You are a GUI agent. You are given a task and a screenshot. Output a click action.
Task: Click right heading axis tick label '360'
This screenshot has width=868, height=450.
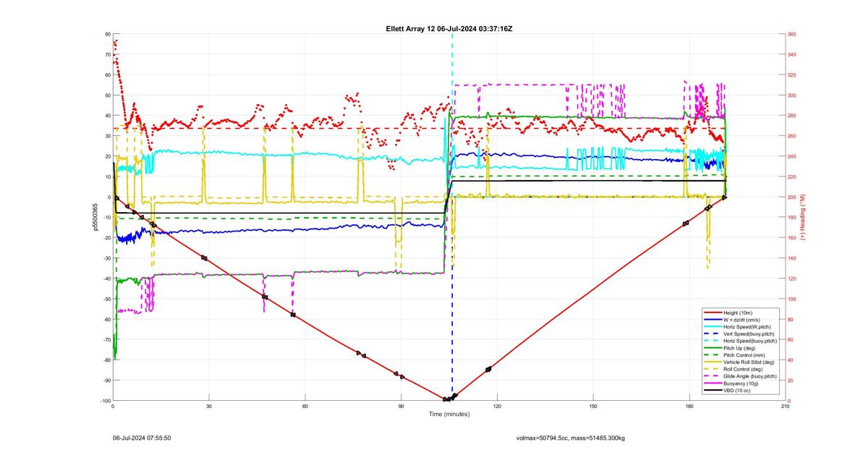[x=792, y=34]
